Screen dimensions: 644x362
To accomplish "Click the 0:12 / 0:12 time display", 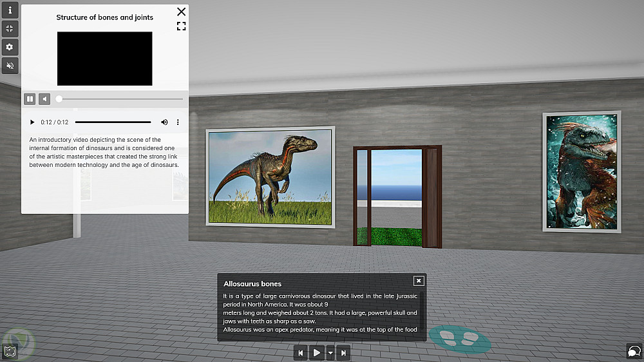I will click(55, 122).
